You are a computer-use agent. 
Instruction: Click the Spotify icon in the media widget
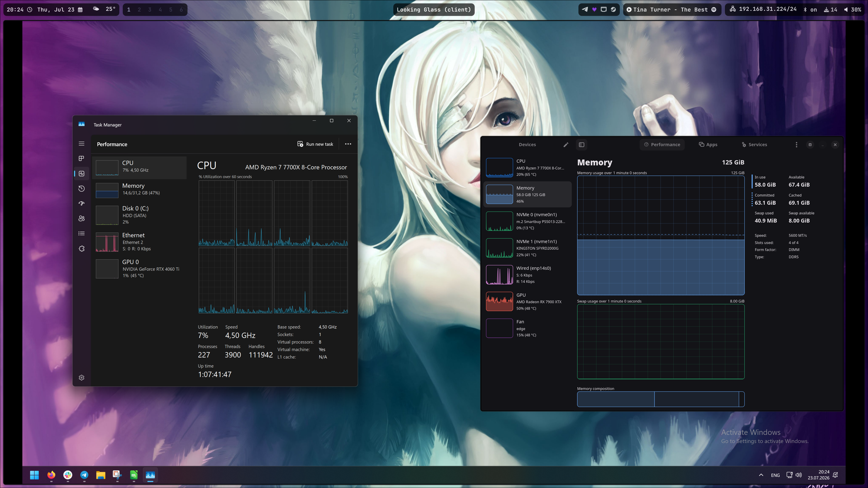point(714,10)
